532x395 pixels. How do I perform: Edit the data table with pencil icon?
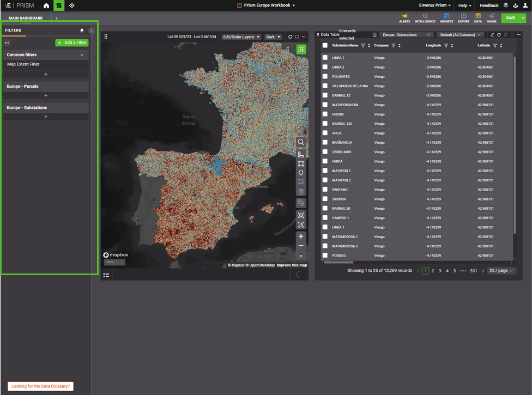coord(492,34)
